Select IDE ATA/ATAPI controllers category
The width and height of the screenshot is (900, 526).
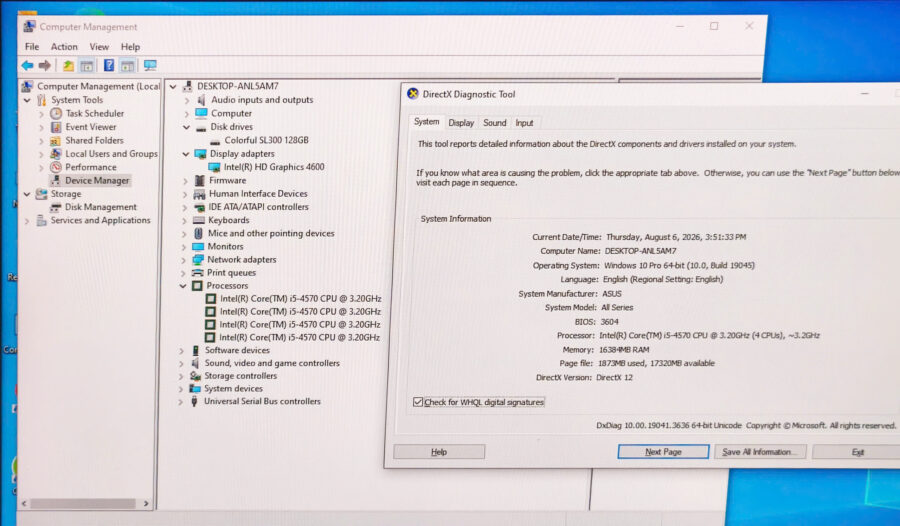258,207
